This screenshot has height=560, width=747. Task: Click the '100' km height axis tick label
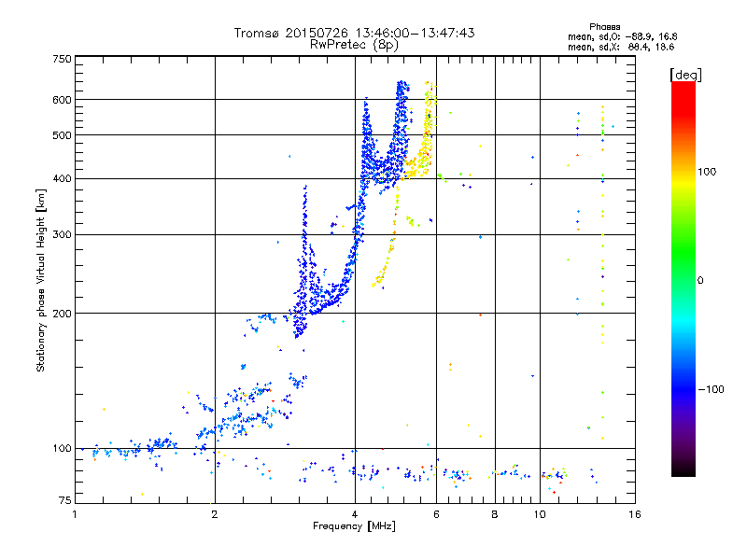point(62,449)
